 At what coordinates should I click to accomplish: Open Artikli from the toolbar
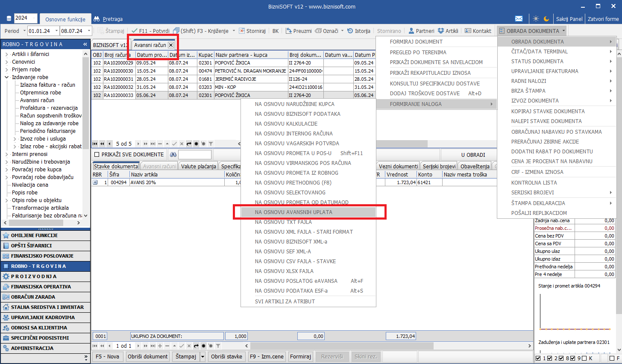[x=448, y=31]
